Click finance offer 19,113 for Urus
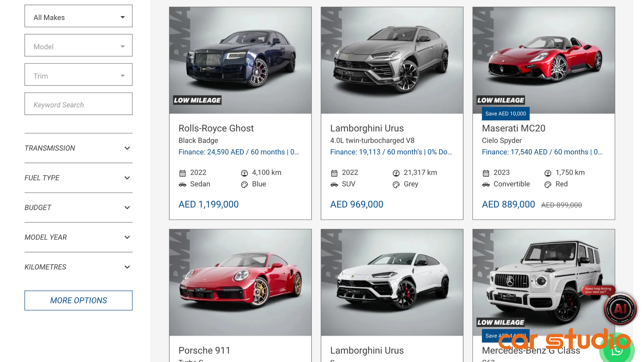Image resolution: width=644 pixels, height=362 pixels. [x=391, y=152]
